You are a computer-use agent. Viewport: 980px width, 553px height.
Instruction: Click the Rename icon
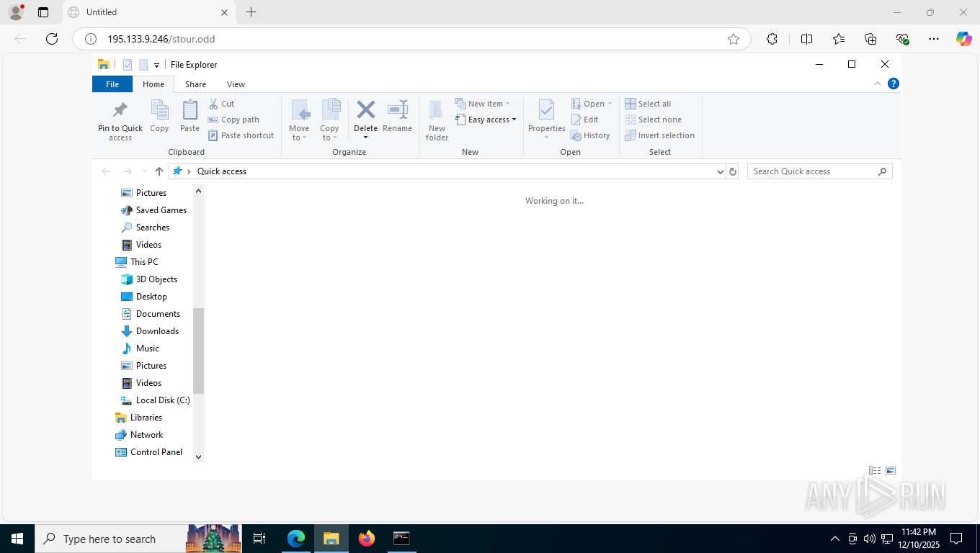coord(397,109)
